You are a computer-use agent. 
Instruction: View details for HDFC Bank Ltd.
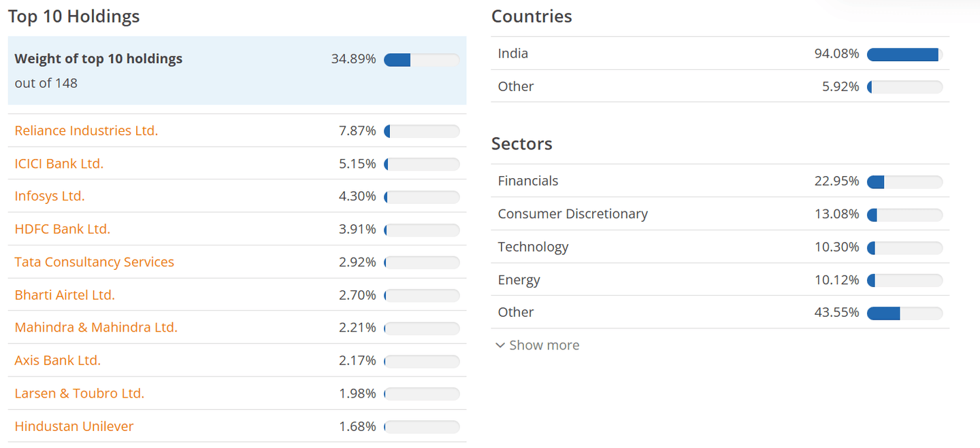tap(63, 229)
